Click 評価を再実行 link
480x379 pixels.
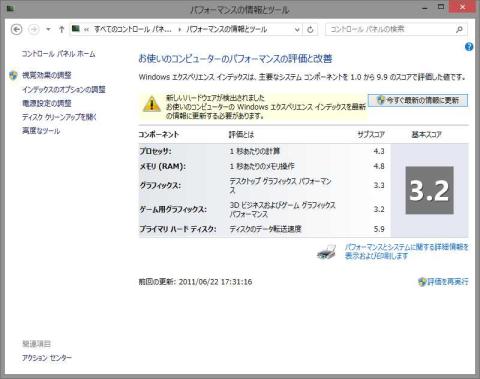click(447, 282)
